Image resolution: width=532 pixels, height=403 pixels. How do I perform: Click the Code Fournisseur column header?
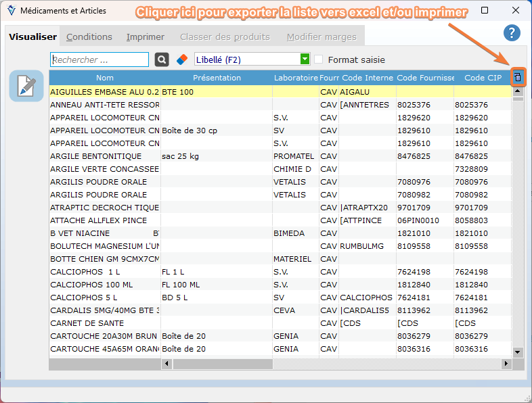(425, 78)
